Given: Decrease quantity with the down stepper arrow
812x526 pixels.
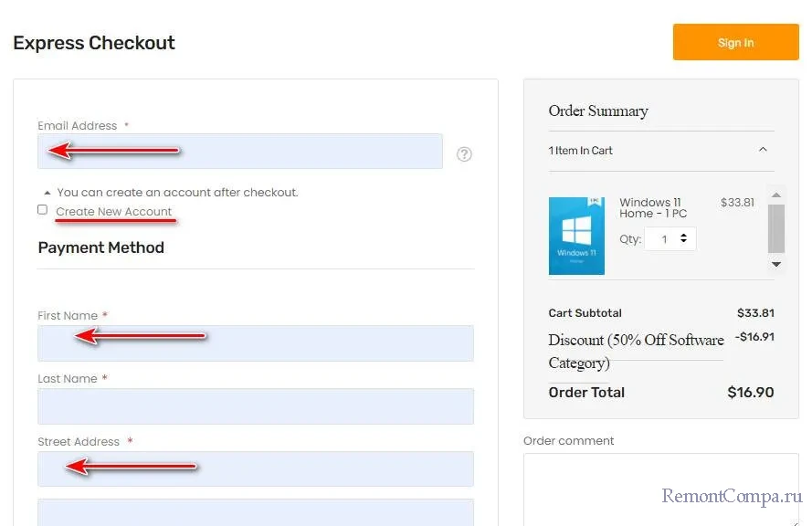Looking at the screenshot, I should tap(685, 244).
